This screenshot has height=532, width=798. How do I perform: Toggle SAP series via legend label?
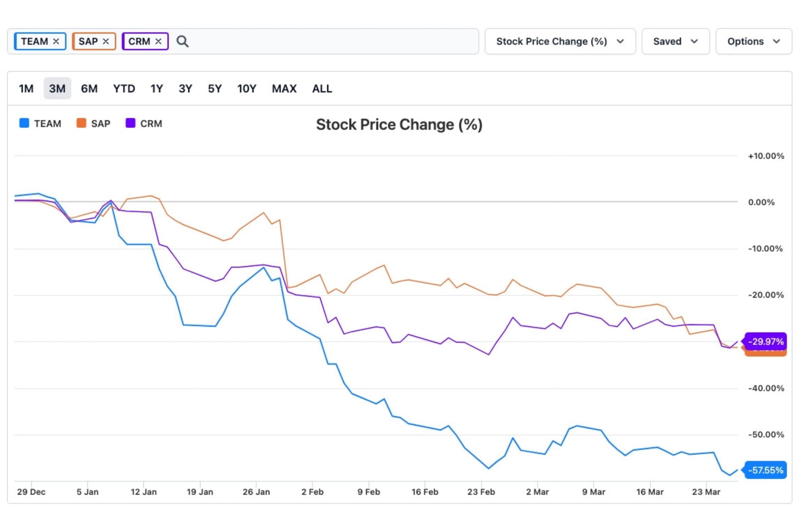101,124
